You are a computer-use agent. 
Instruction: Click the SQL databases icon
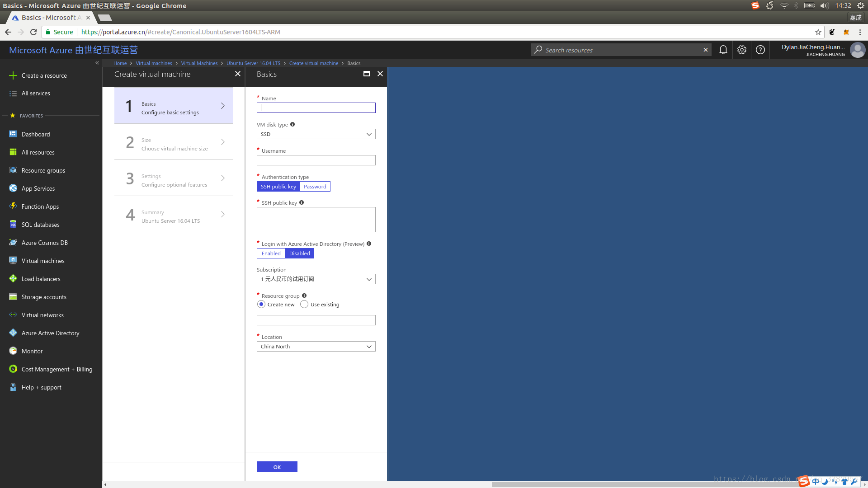click(x=13, y=225)
